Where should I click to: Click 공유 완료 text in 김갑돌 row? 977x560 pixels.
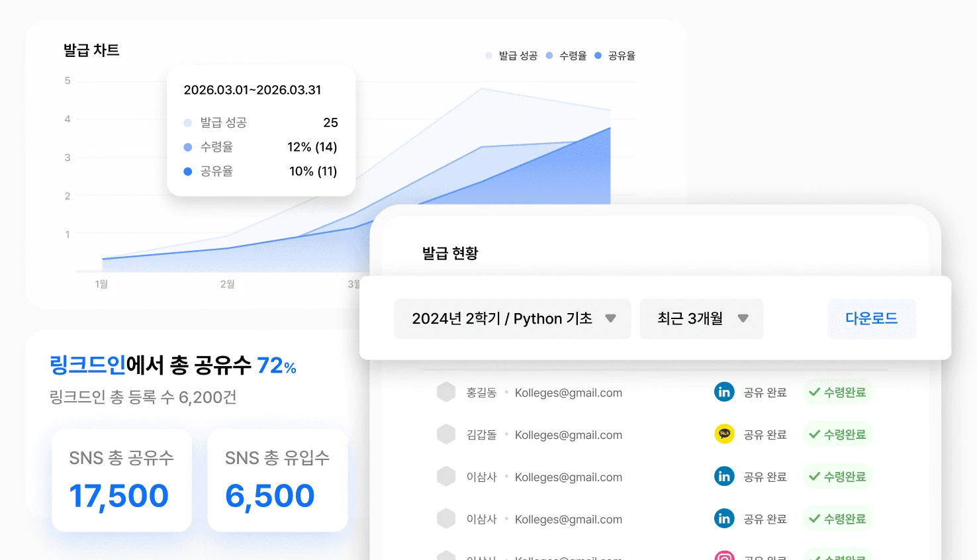(765, 435)
